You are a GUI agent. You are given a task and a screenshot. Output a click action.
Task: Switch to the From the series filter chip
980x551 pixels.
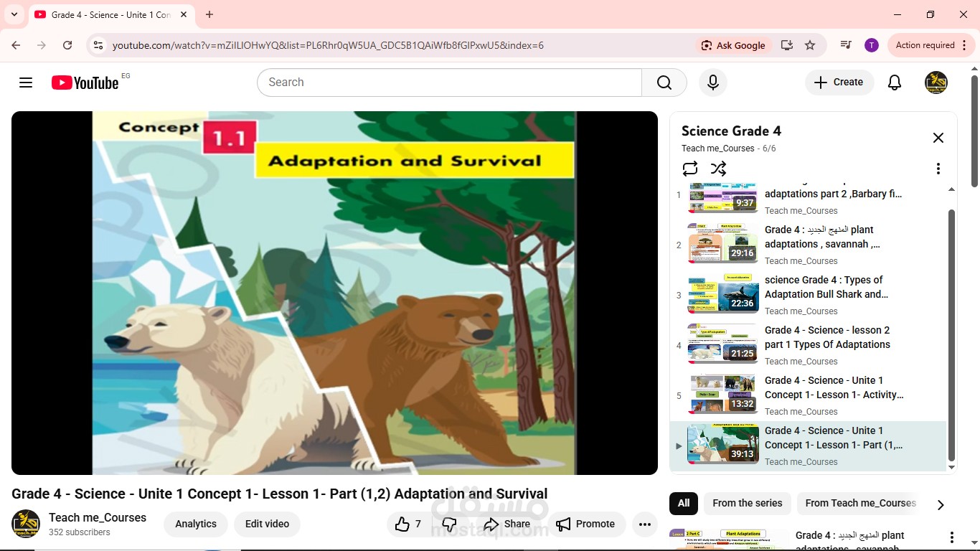pyautogui.click(x=747, y=503)
